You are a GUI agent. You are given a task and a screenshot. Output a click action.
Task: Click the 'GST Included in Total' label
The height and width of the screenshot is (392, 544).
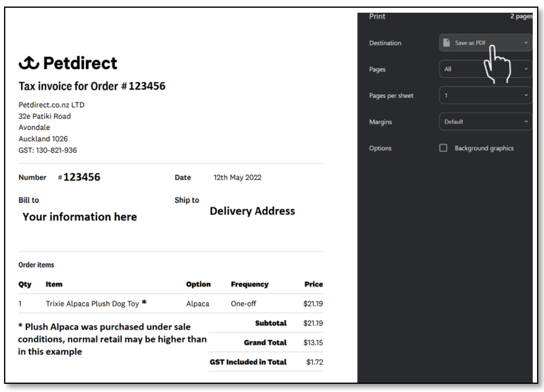(x=248, y=362)
